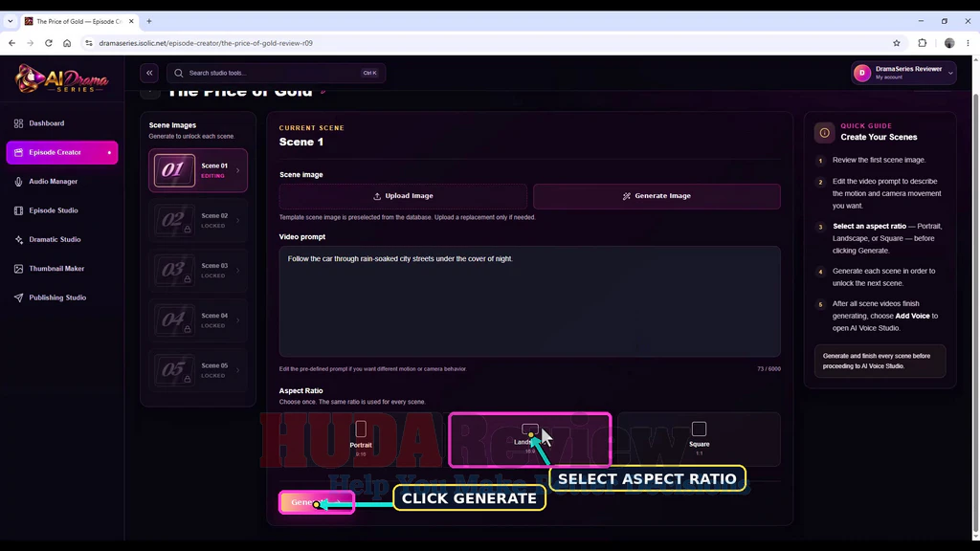Select The Price of Gold browser tab
This screenshot has height=551, width=980.
click(79, 21)
